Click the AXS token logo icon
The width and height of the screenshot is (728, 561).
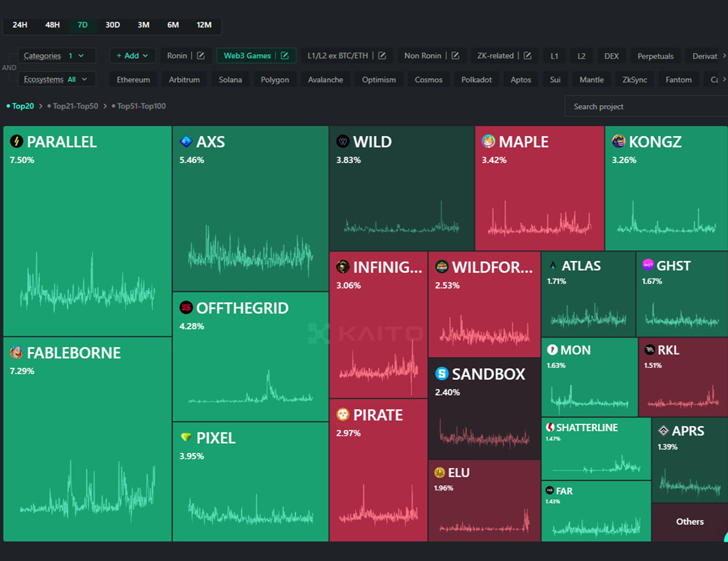point(186,141)
